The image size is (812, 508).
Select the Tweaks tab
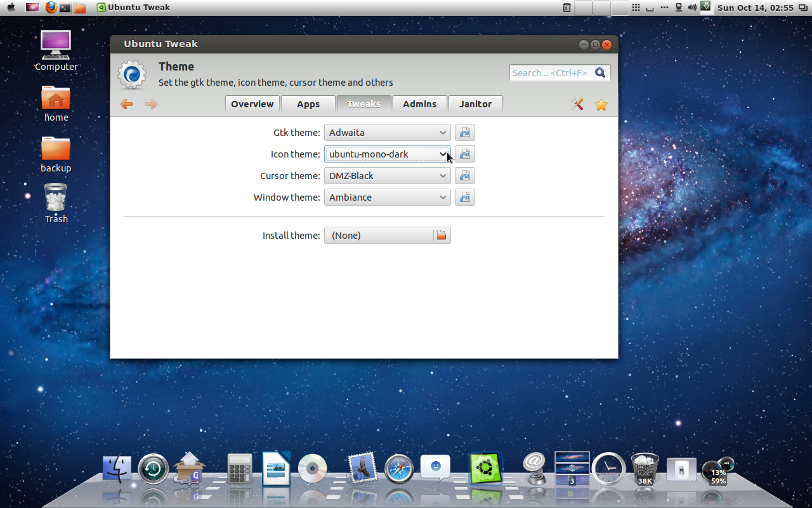[364, 104]
